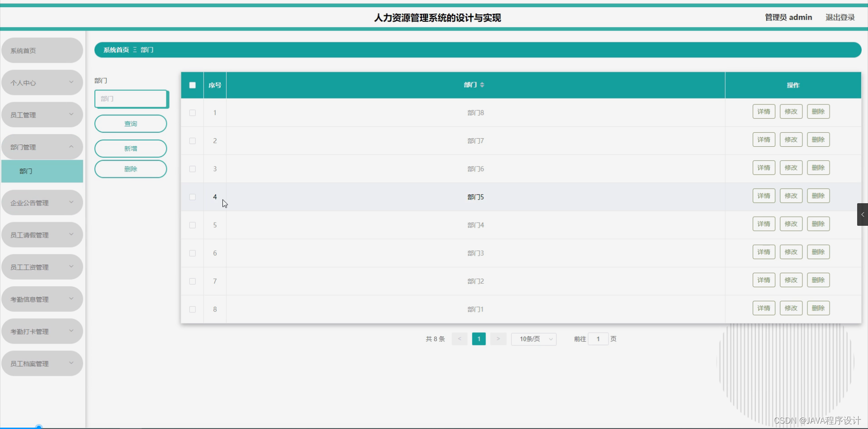Open 详情 for row 部门8
Viewport: 868px width, 429px height.
(764, 112)
